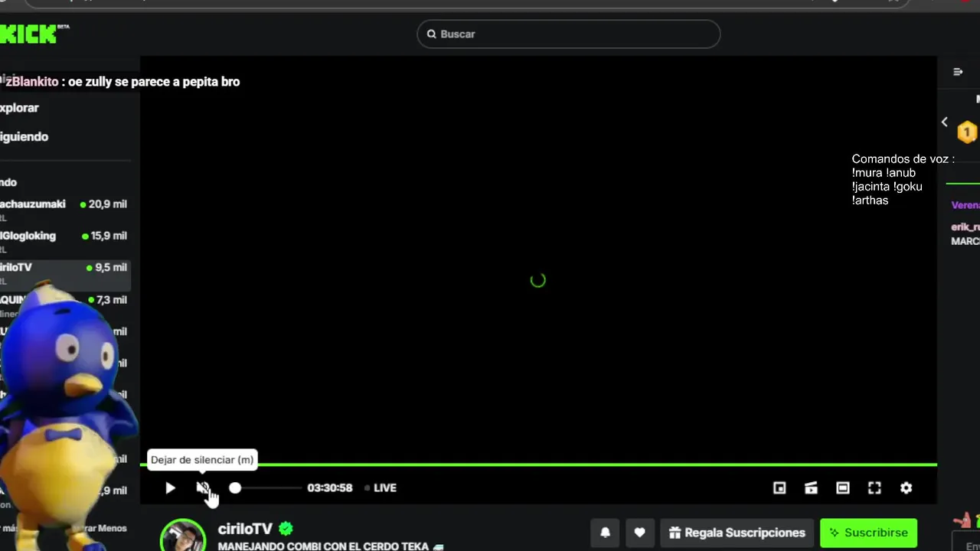Play the paused live stream
The width and height of the screenshot is (980, 551).
(x=170, y=487)
